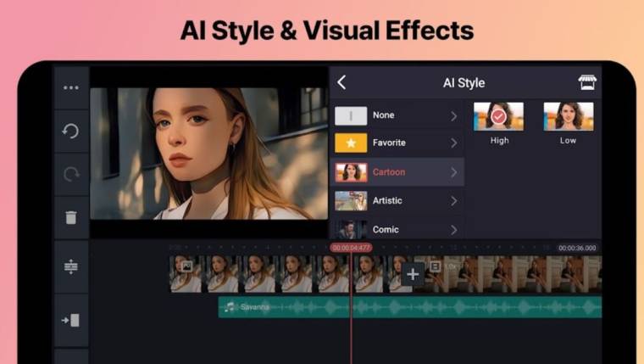Expand the None category chevron
This screenshot has width=644, height=364.
point(454,116)
